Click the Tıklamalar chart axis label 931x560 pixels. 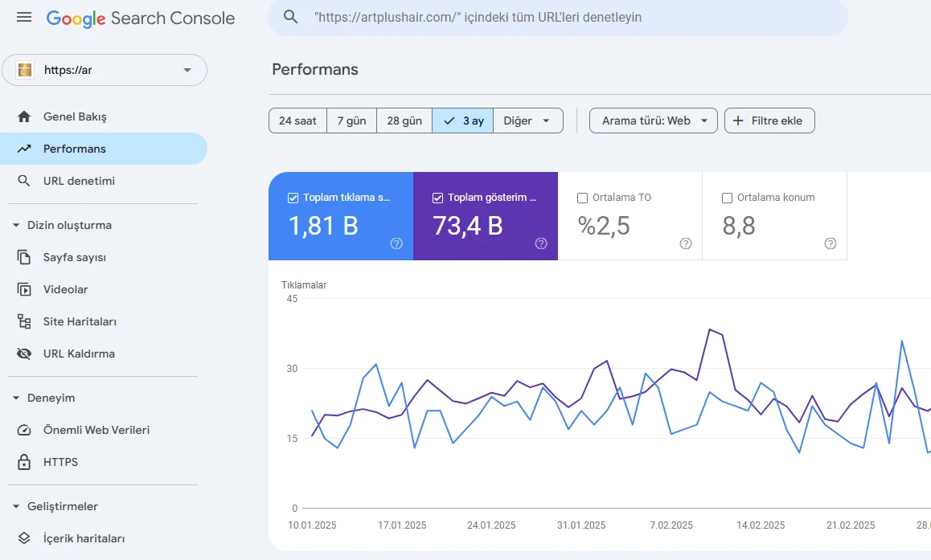tap(304, 284)
